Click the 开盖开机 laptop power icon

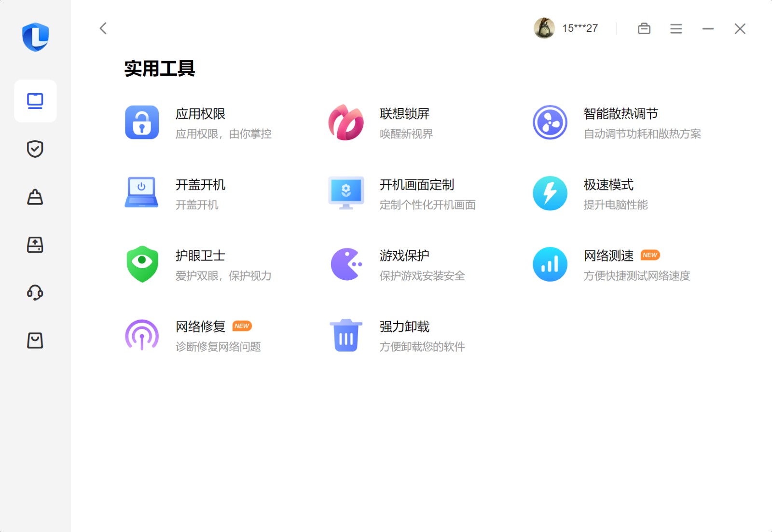coord(141,193)
